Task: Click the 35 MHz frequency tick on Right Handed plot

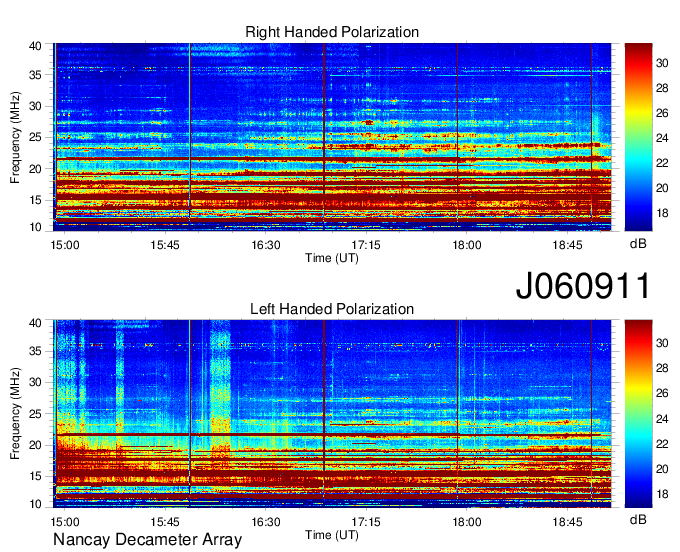Action: 35,75
